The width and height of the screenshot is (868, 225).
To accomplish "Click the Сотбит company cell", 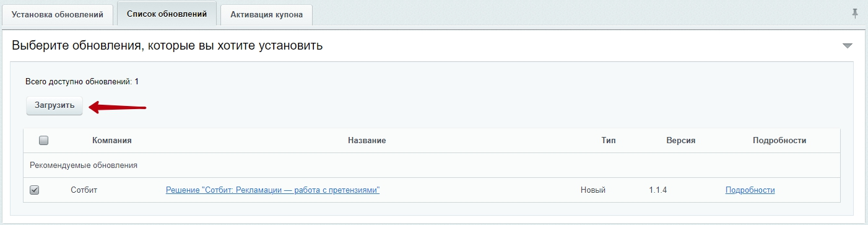I will [x=84, y=190].
